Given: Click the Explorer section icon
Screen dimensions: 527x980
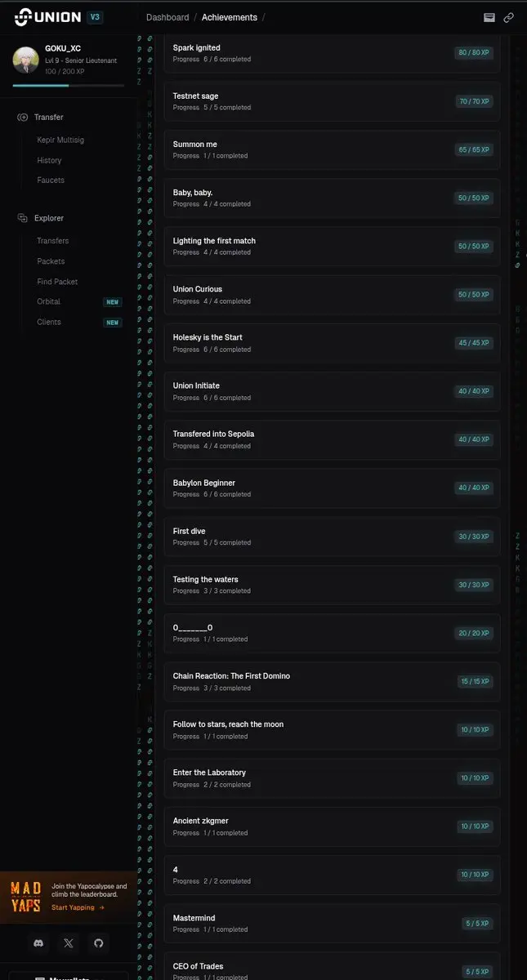Looking at the screenshot, I should point(22,218).
